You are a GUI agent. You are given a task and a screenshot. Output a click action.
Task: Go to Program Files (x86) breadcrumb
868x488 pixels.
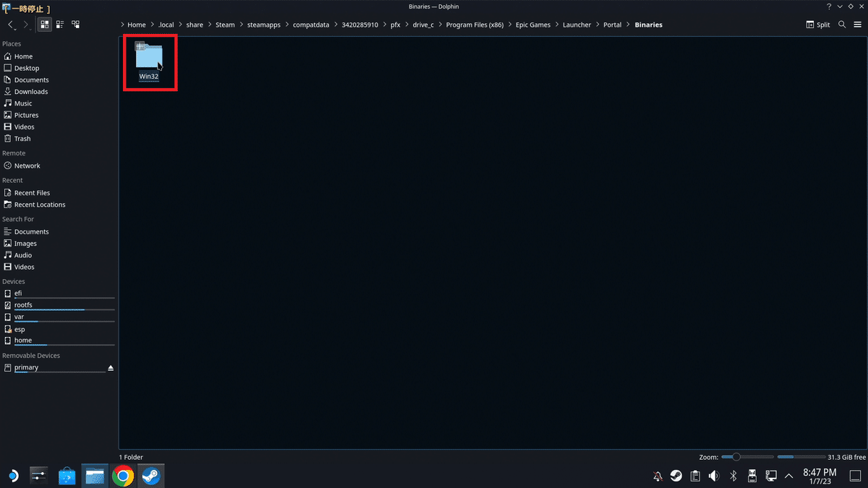tap(475, 25)
